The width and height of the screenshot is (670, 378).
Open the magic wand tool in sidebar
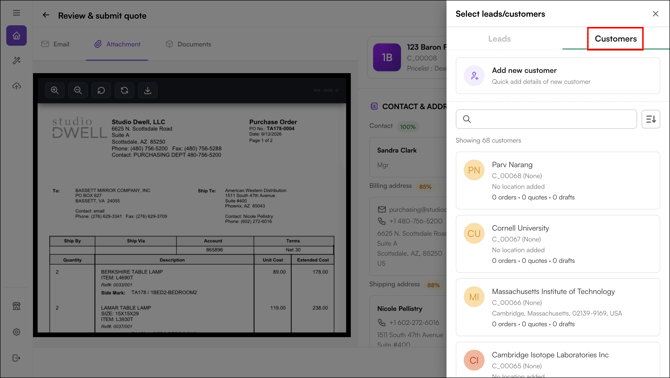coord(17,61)
